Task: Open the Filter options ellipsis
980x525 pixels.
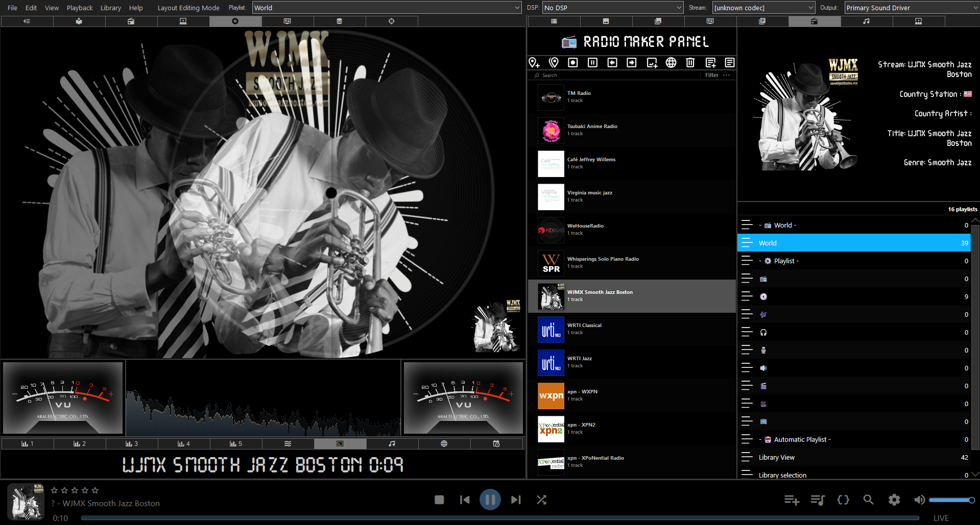Action: point(727,75)
